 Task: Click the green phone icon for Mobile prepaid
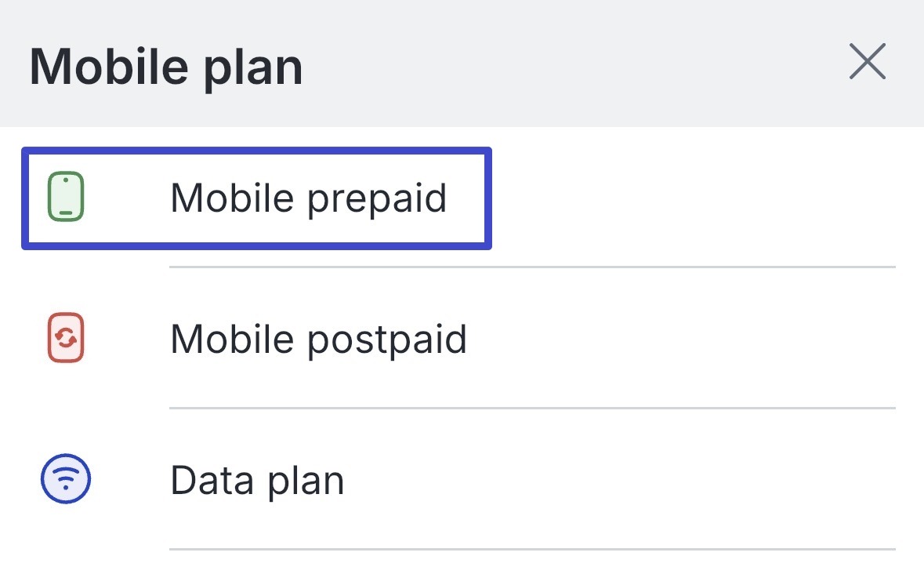[x=66, y=198]
